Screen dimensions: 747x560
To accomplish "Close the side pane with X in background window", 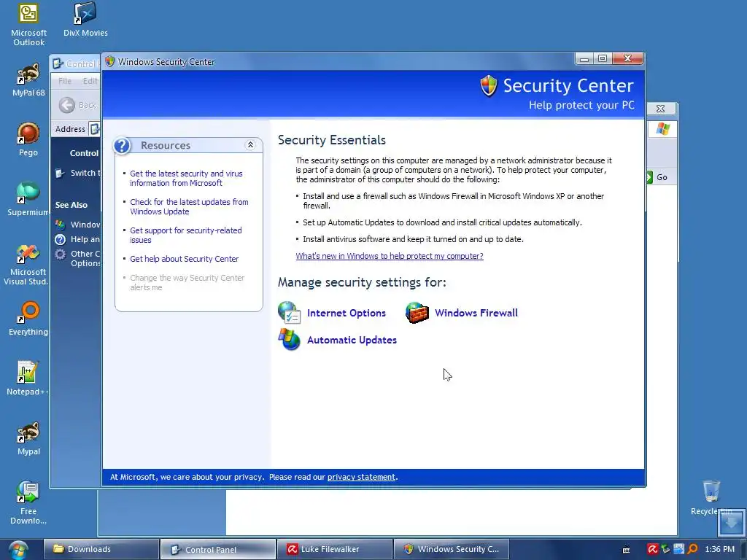I will [x=660, y=109].
